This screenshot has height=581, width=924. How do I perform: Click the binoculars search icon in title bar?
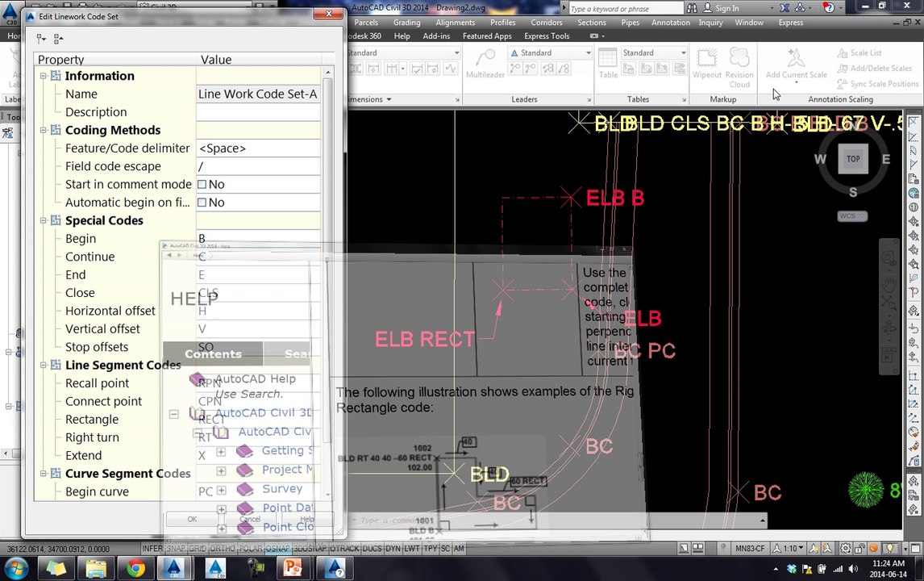pos(693,8)
